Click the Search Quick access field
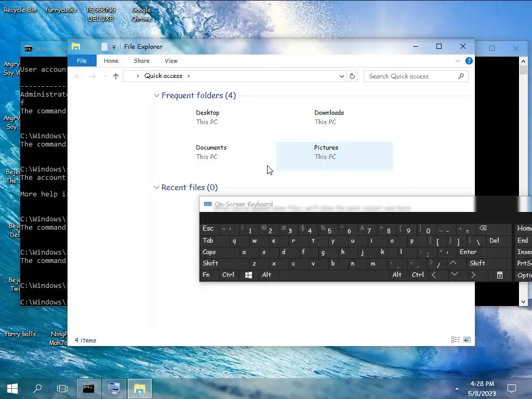 pyautogui.click(x=416, y=76)
